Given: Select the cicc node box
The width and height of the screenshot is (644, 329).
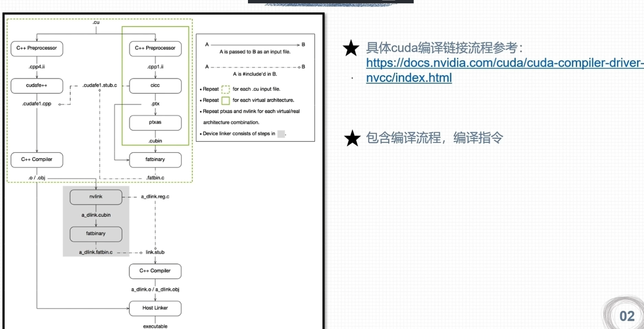Looking at the screenshot, I should (x=155, y=86).
